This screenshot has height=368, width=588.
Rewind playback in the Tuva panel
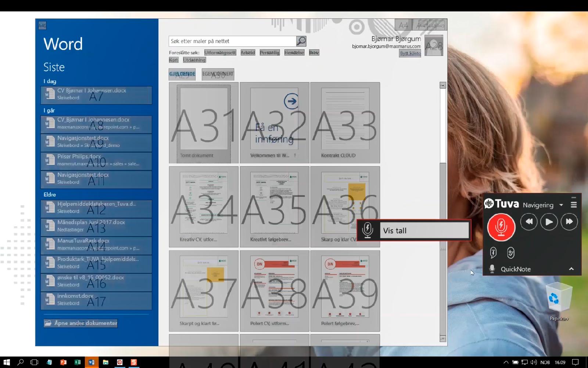coord(529,222)
